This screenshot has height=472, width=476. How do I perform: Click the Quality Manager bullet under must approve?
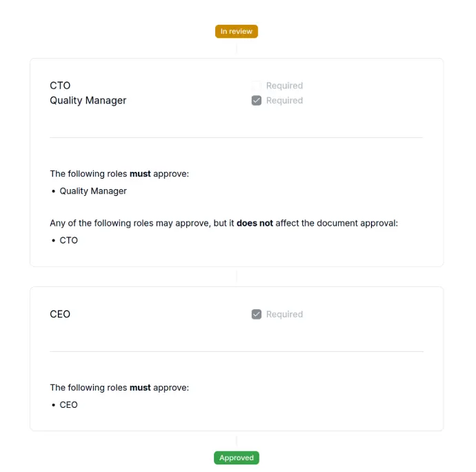click(x=93, y=191)
